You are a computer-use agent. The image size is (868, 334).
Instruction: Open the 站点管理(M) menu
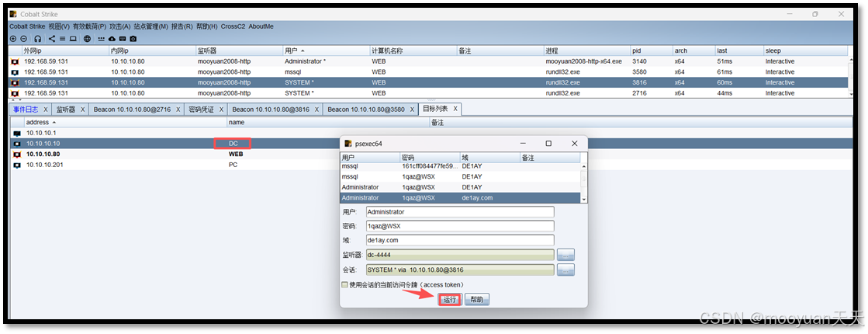(x=150, y=26)
